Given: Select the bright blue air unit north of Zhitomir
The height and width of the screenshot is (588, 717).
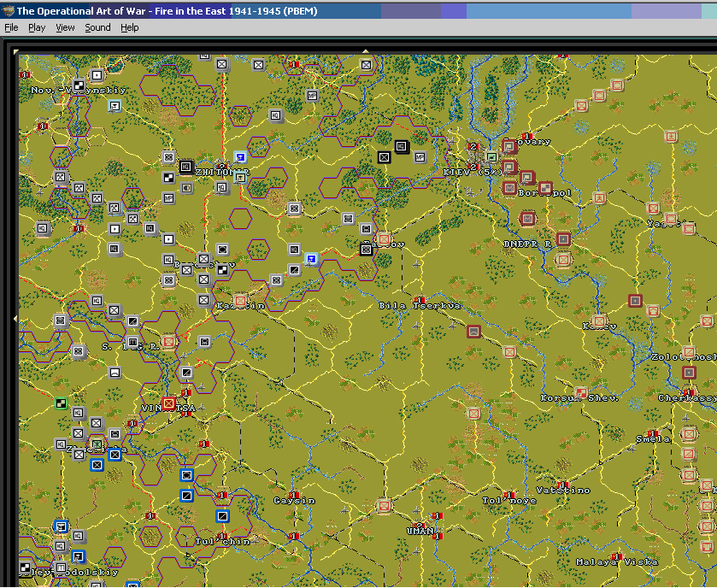Looking at the screenshot, I should 240,157.
